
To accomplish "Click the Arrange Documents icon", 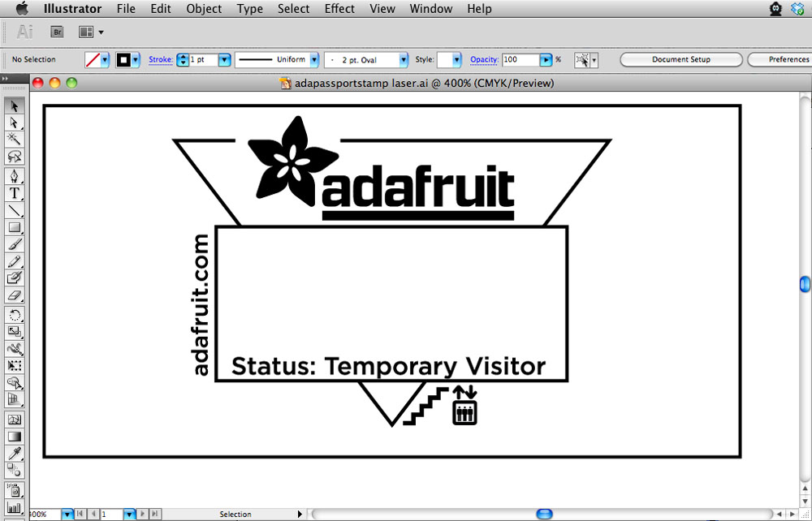I will click(86, 32).
